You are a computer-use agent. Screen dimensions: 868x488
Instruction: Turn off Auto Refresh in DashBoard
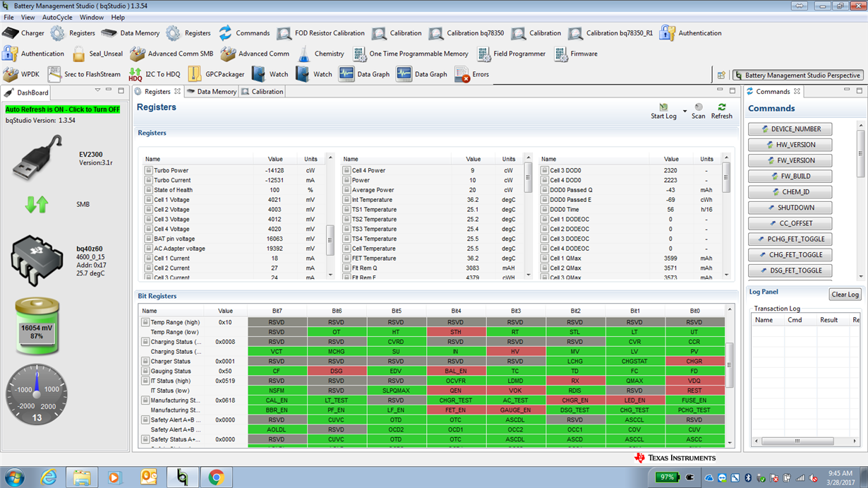(x=63, y=109)
